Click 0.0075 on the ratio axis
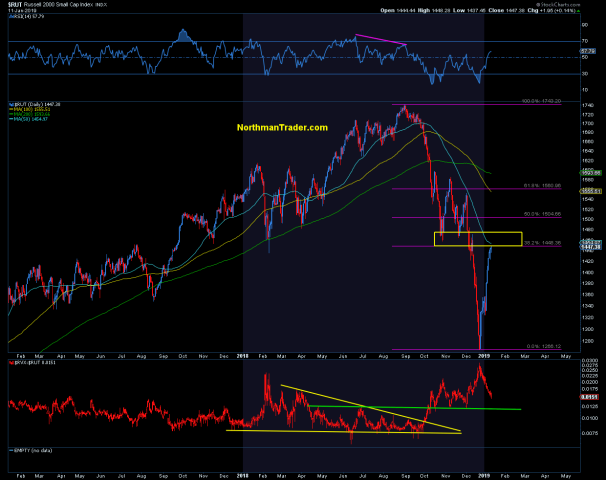This screenshot has height=480, width=606. coord(589,433)
